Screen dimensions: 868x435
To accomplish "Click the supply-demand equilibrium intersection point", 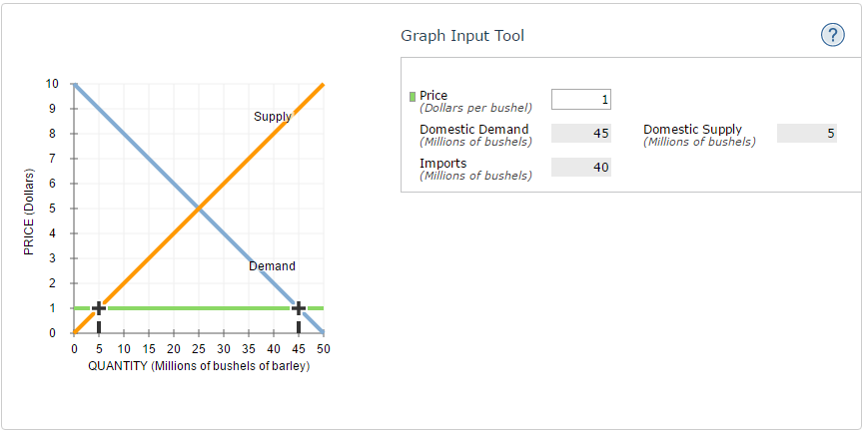I will [x=199, y=209].
